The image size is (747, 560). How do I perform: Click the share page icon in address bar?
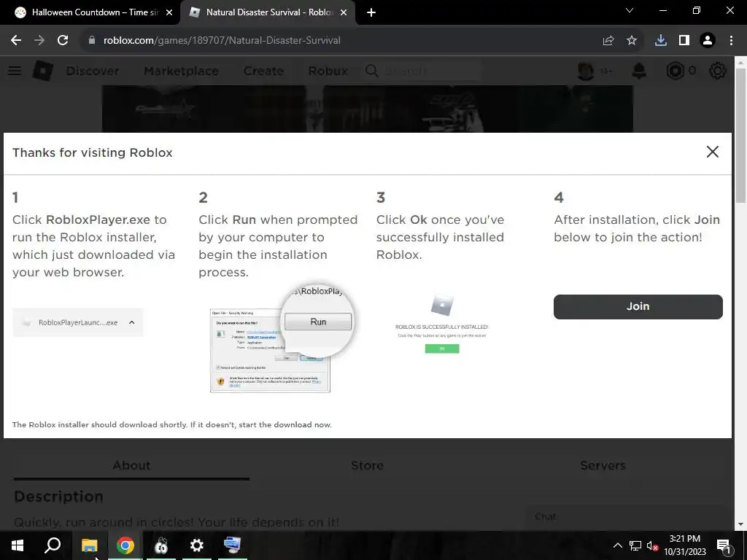point(608,41)
